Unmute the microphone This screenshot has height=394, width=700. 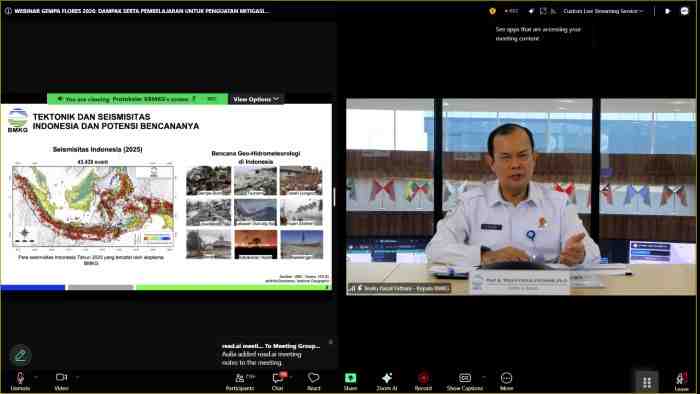click(x=20, y=381)
